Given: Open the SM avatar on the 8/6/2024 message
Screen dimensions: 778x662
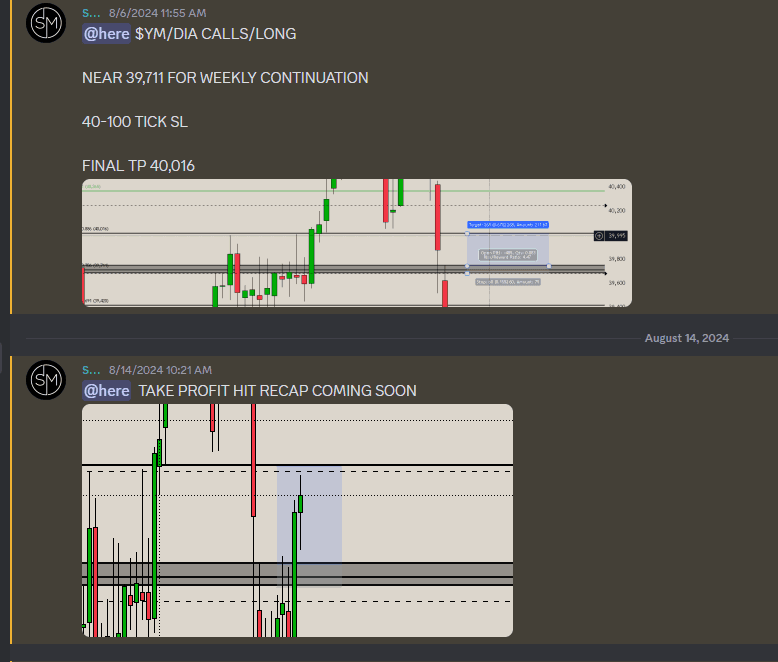Looking at the screenshot, I should 46,23.
